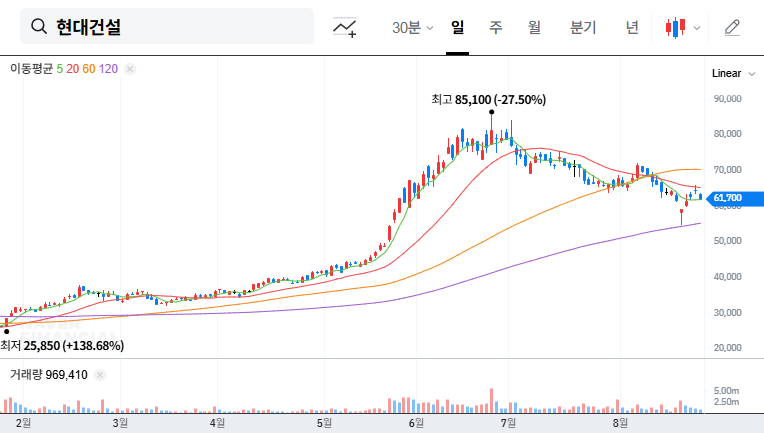Click the 30,000 price axis label

tap(727, 313)
